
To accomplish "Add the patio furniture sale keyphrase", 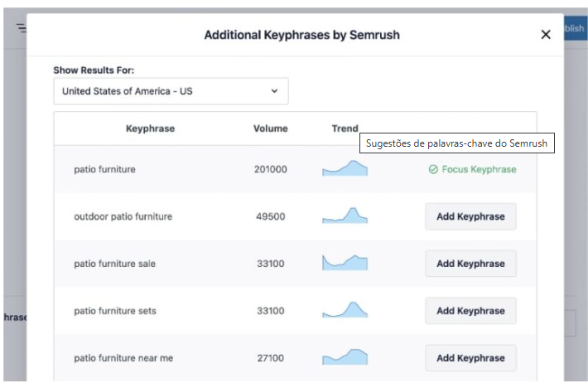I will click(470, 264).
